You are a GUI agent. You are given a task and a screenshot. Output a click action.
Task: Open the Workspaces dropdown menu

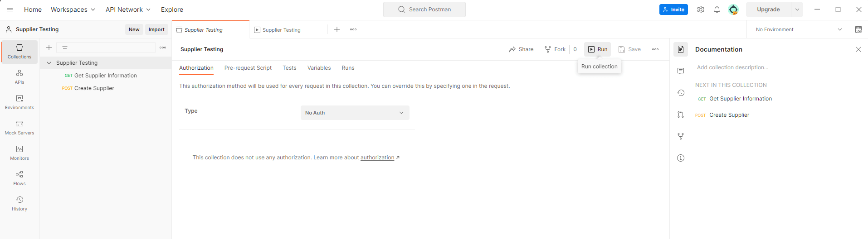pos(73,10)
